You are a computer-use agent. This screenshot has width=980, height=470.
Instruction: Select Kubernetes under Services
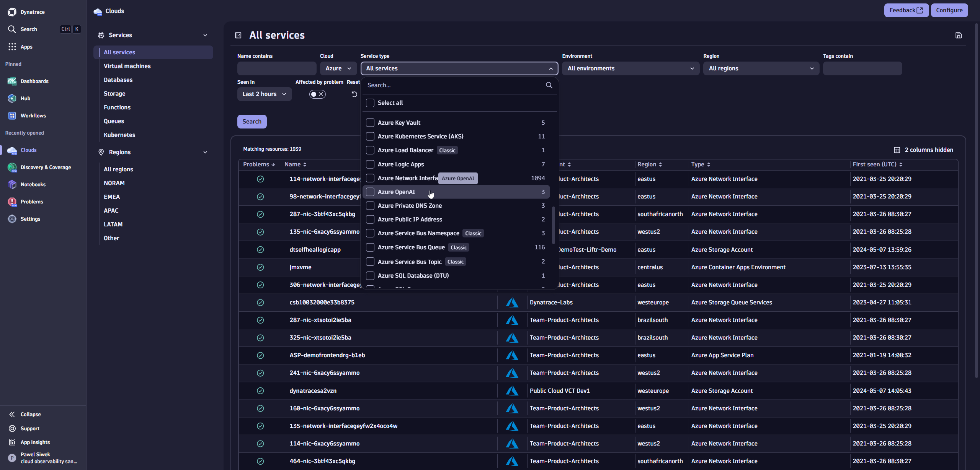tap(119, 135)
